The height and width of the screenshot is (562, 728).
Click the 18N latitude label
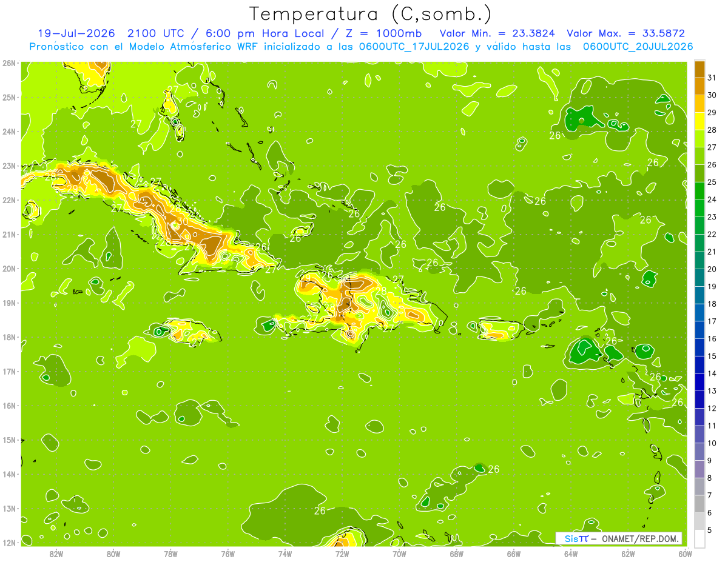click(8, 337)
